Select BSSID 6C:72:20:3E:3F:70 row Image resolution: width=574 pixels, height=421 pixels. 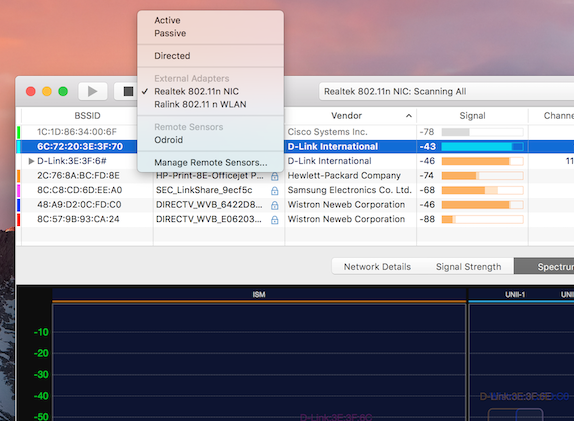coord(79,146)
